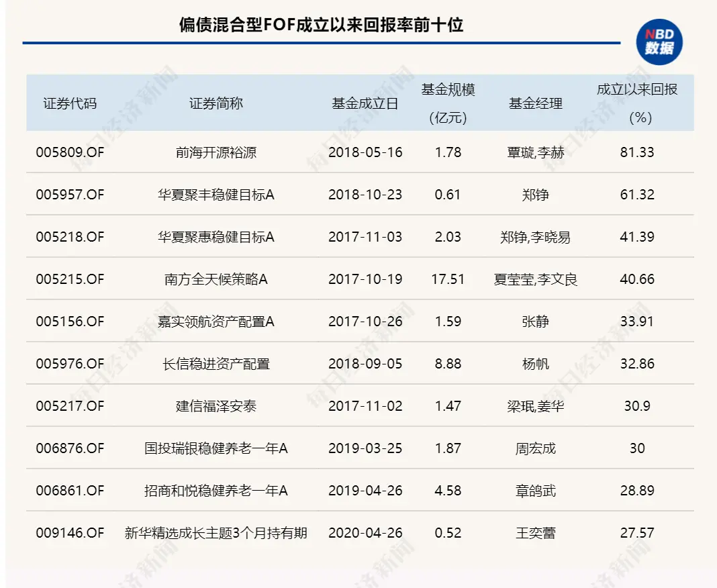Click the title 偏债混合型FOF成立以来回报率前十位

(321, 25)
